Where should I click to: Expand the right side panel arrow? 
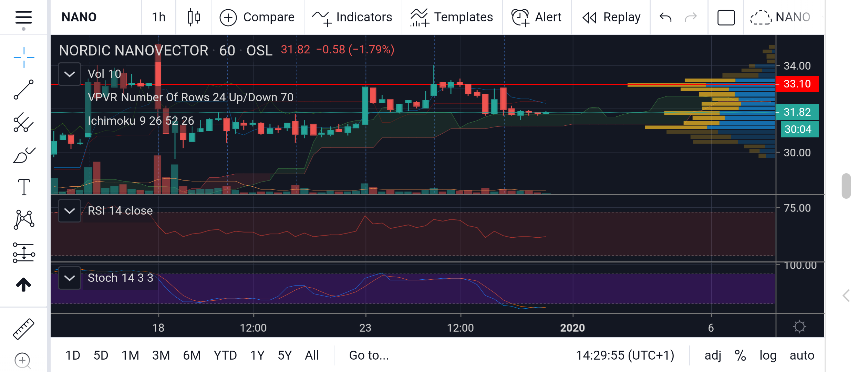point(846,296)
